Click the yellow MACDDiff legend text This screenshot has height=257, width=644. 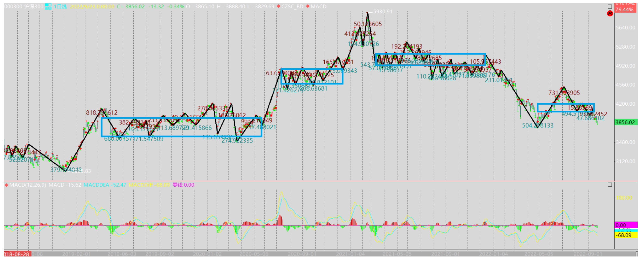click(149, 185)
